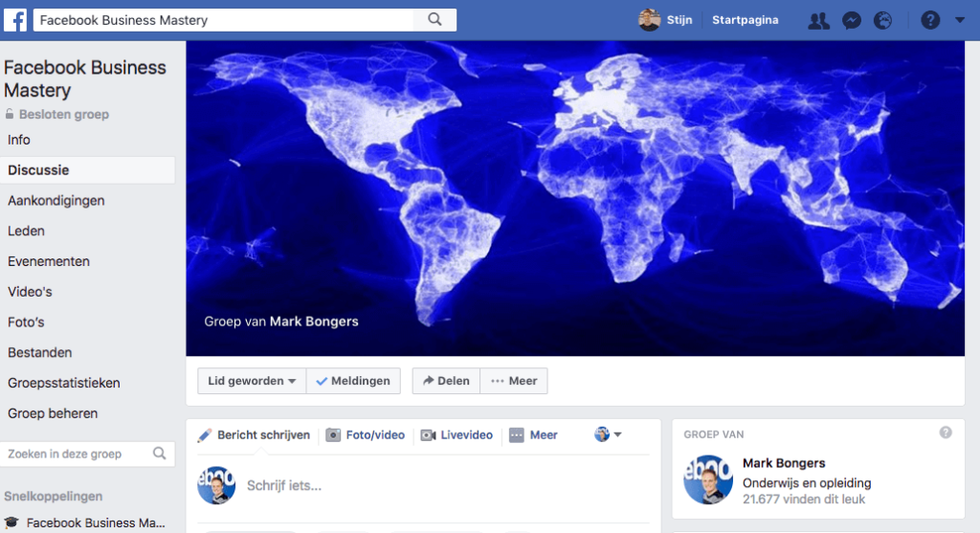
Task: Expand the post-as identity selector dropdown
Action: coord(608,434)
